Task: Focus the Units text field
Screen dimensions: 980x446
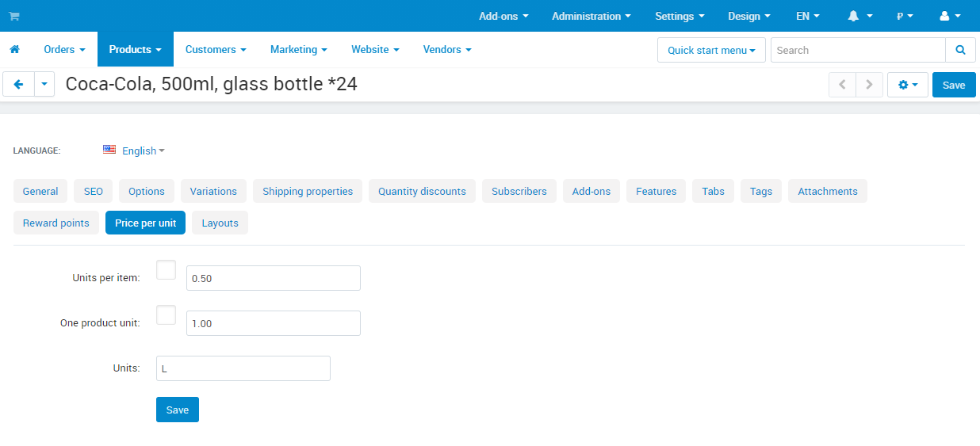Action: [243, 368]
